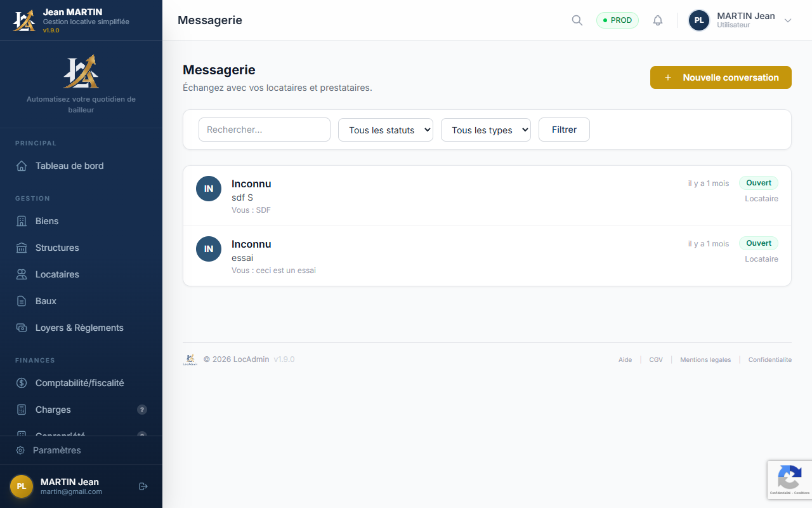812x508 pixels.
Task: Expand the Tous les types dropdown
Action: pyautogui.click(x=486, y=130)
